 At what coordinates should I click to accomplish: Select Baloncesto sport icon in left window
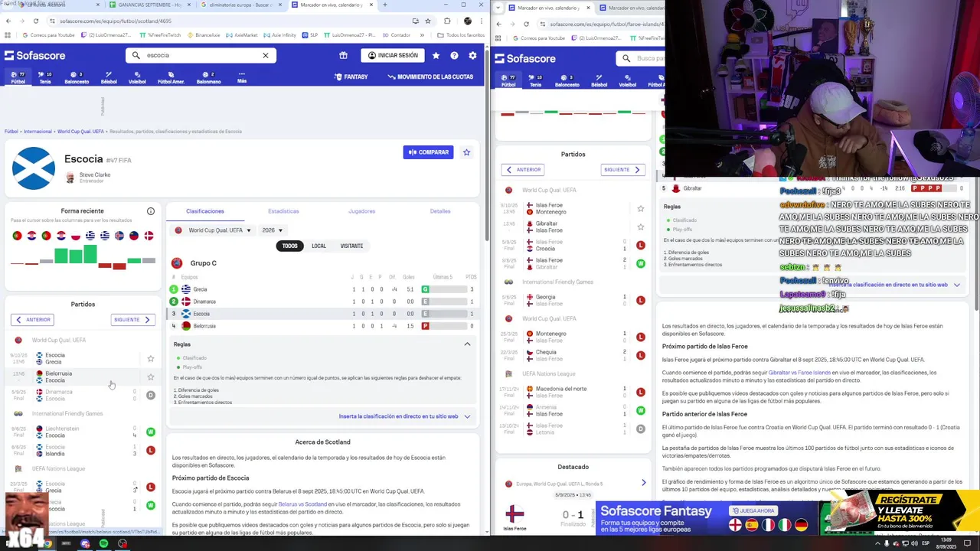pos(77,78)
